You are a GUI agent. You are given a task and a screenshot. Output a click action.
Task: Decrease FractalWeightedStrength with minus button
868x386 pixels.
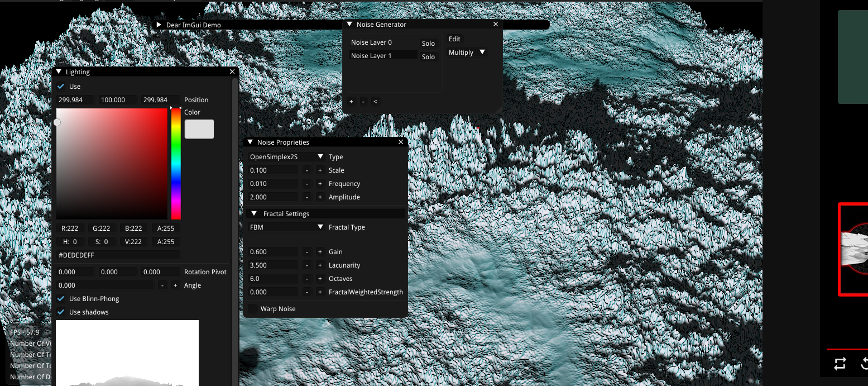307,292
